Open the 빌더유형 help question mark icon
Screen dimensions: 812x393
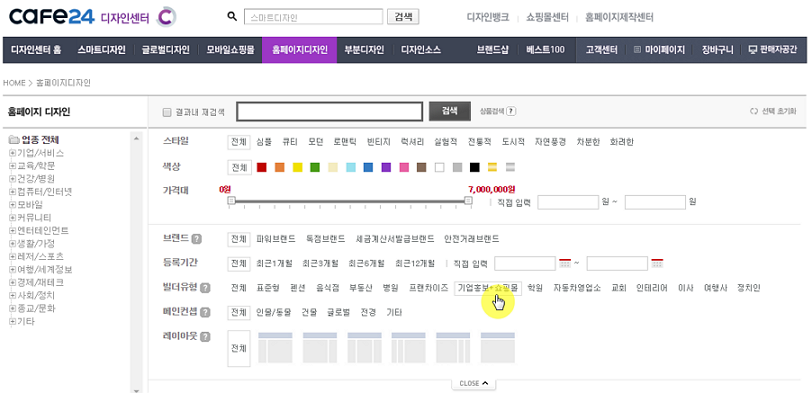click(x=205, y=288)
